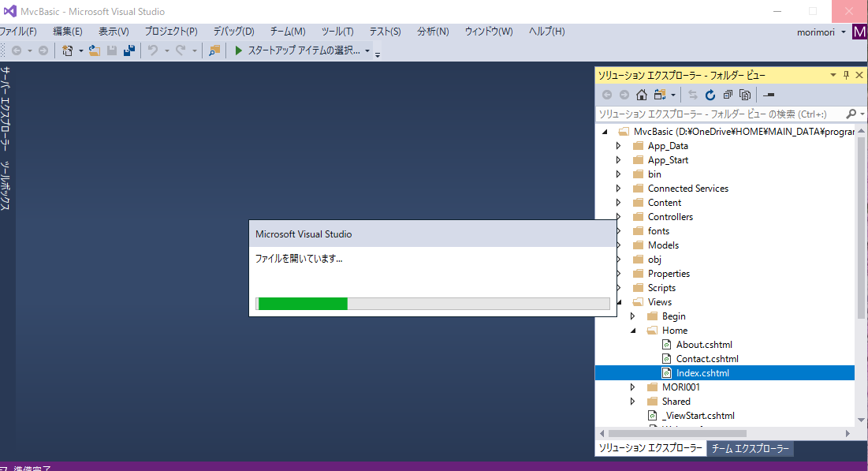Viewport: 868px width, 471px height.
Task: Click the Home icon in Solution Explorer
Action: pos(642,95)
